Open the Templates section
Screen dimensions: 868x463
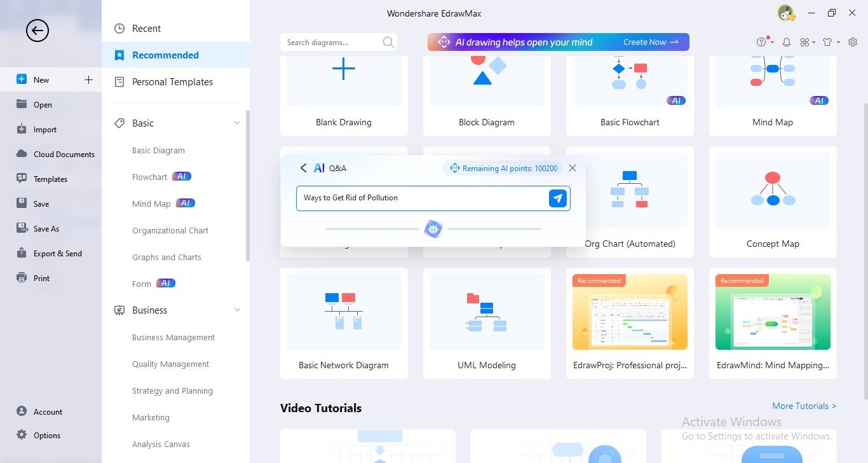coord(51,179)
